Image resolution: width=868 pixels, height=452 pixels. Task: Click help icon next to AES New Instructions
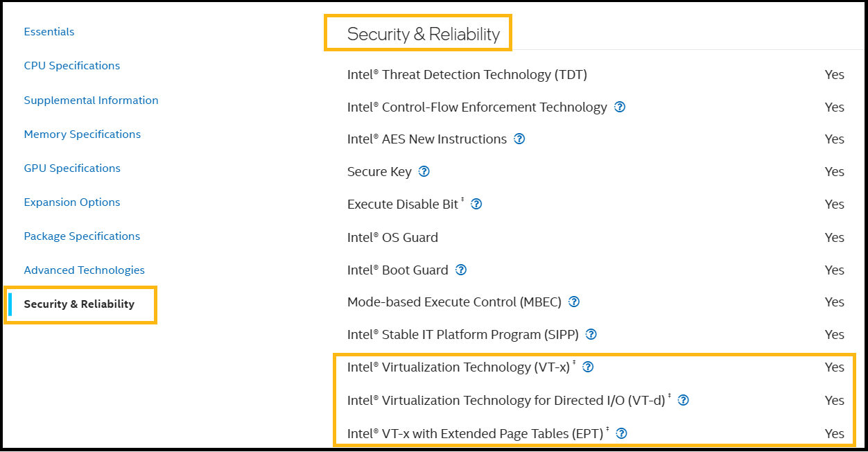[x=519, y=139]
